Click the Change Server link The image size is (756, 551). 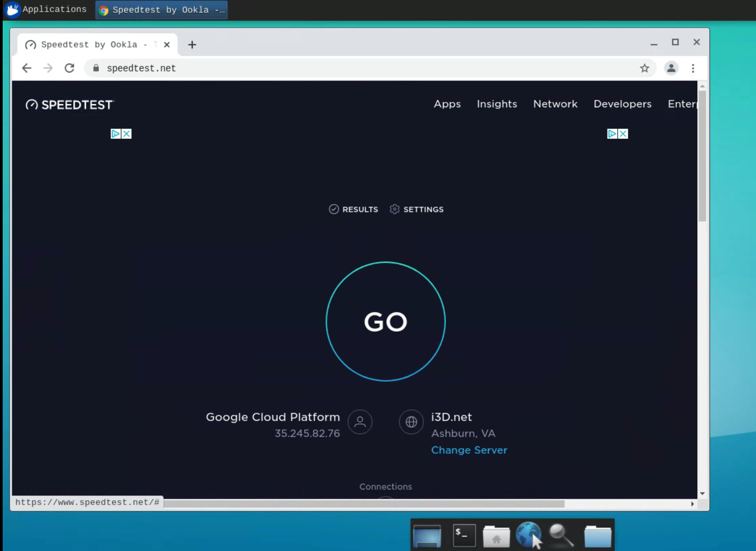pyautogui.click(x=469, y=450)
